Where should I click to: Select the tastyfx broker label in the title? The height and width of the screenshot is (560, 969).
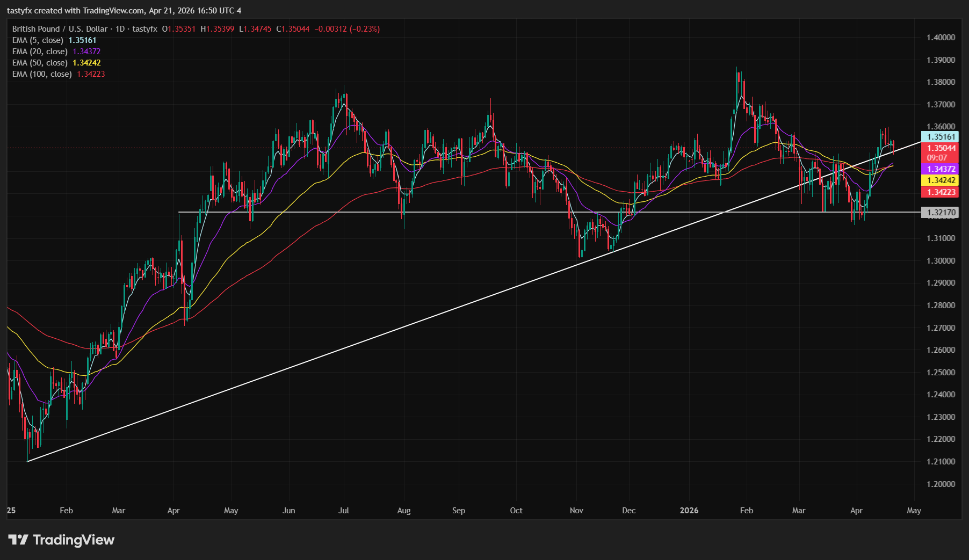pos(142,29)
